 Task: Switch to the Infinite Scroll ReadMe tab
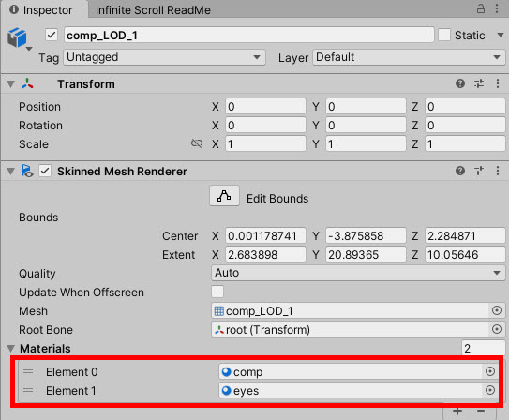pyautogui.click(x=153, y=10)
